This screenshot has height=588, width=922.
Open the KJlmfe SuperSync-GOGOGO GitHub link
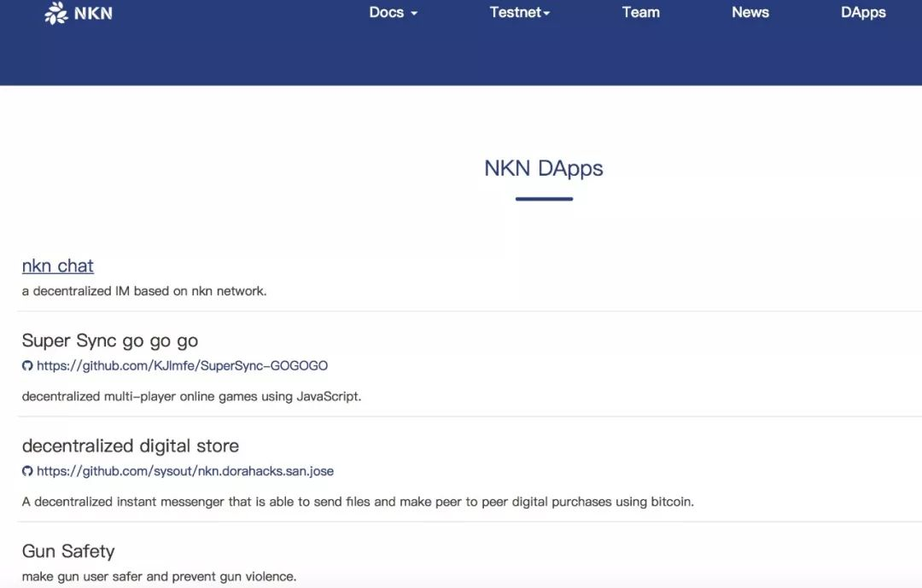(183, 366)
